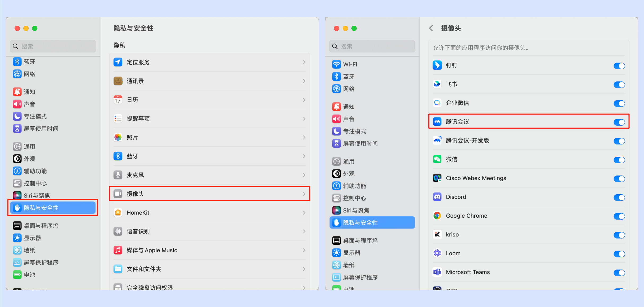Click the 企业微信 app icon
The image size is (644, 307).
click(437, 103)
